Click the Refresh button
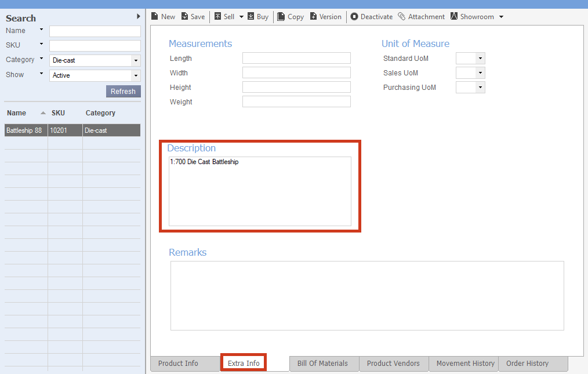Screen dimensions: 588x374 point(123,91)
